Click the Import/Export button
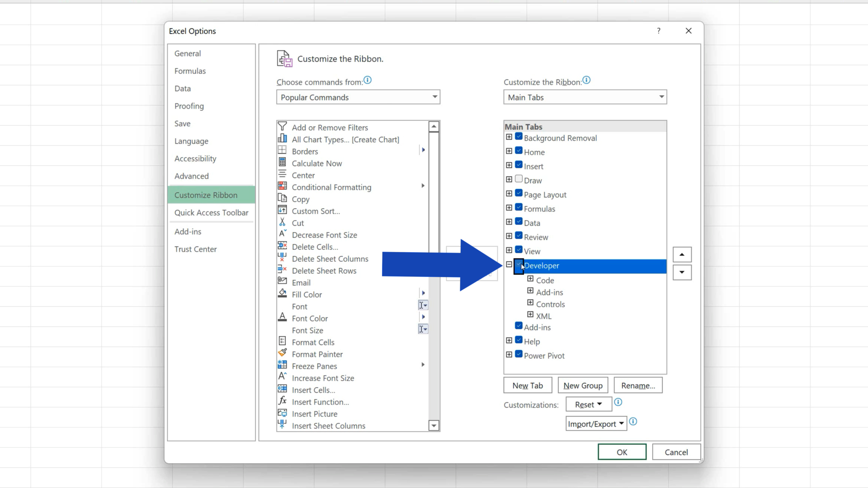Viewport: 868px width, 488px height. pos(595,423)
